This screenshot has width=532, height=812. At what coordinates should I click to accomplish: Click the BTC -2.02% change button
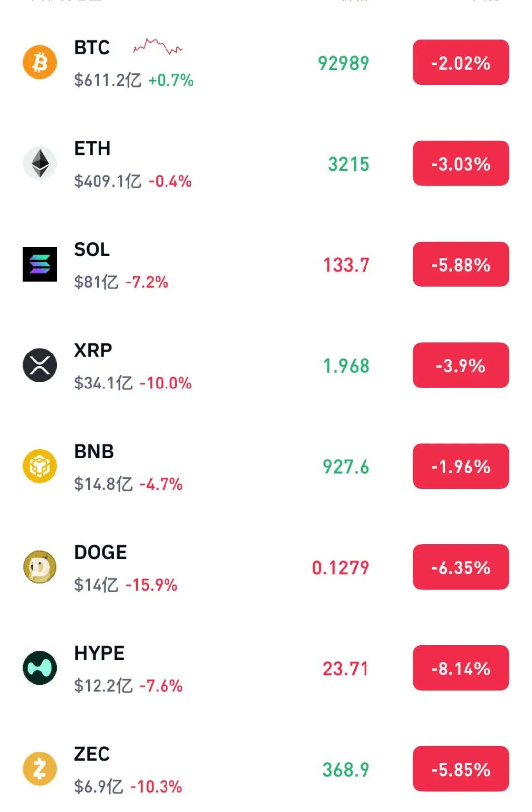point(461,63)
